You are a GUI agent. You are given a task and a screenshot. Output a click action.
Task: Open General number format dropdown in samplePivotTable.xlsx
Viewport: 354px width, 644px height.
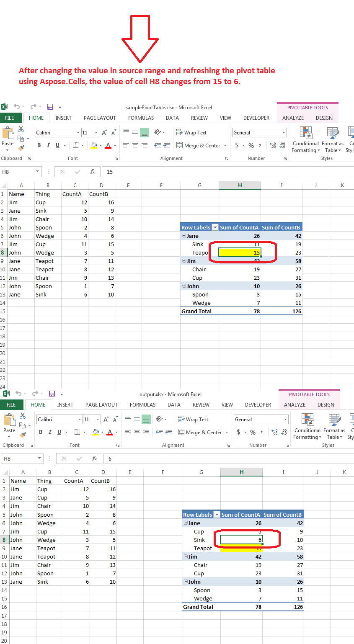point(284,133)
